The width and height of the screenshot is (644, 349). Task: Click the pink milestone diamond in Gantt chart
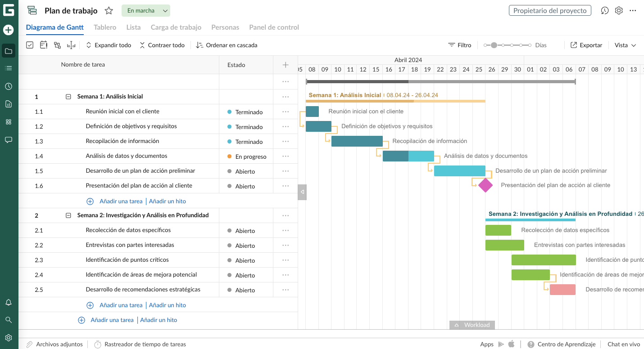coord(485,185)
